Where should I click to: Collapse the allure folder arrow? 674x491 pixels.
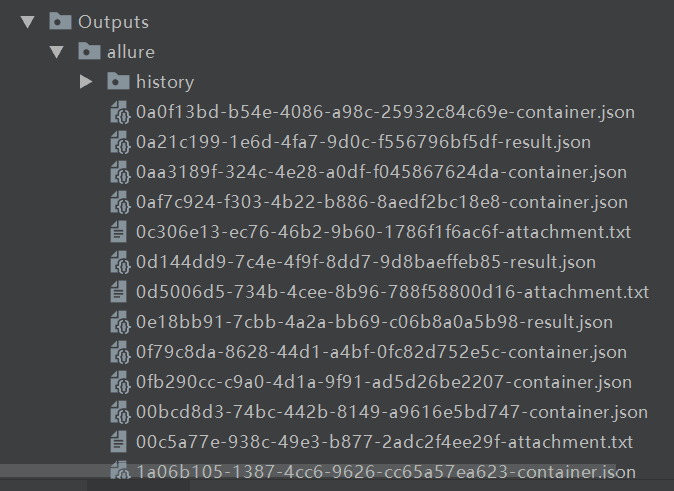[x=57, y=51]
